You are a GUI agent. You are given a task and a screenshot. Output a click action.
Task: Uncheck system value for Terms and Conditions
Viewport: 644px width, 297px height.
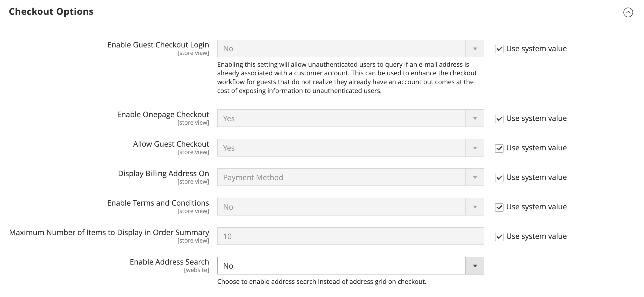(x=499, y=207)
